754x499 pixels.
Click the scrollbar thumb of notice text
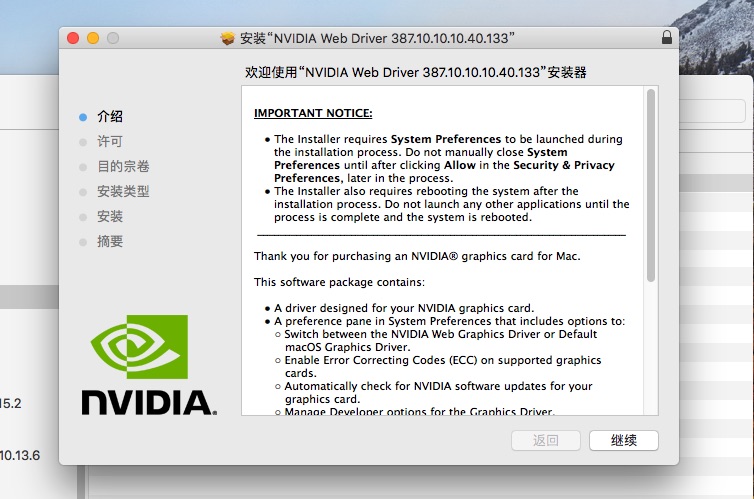tap(651, 186)
